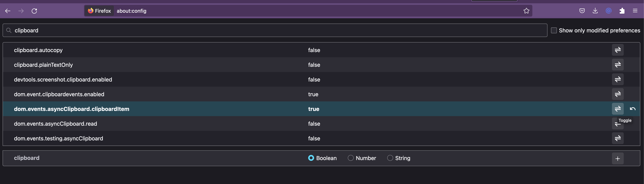Toggle dom.events.testing.asyncClipboard preference
The image size is (644, 184).
(618, 138)
